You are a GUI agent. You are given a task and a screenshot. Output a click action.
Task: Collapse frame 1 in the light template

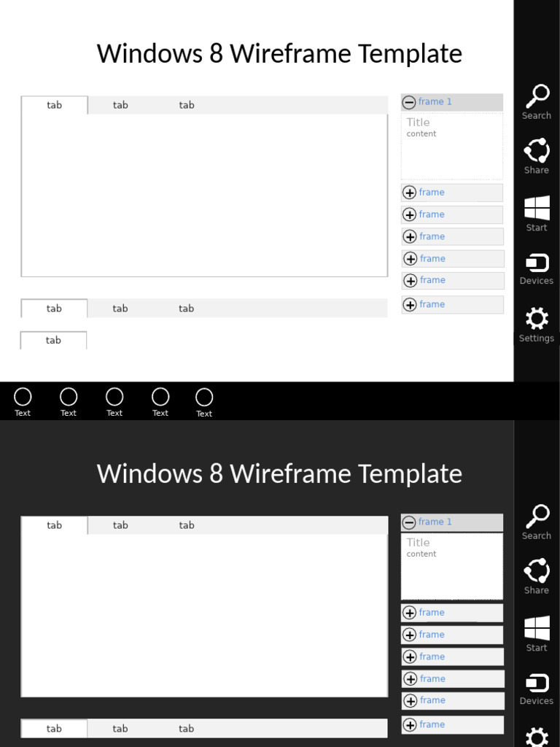409,102
